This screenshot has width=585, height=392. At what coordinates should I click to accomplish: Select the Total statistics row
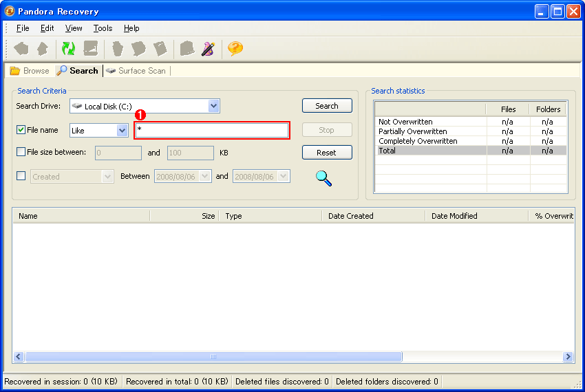click(x=471, y=151)
